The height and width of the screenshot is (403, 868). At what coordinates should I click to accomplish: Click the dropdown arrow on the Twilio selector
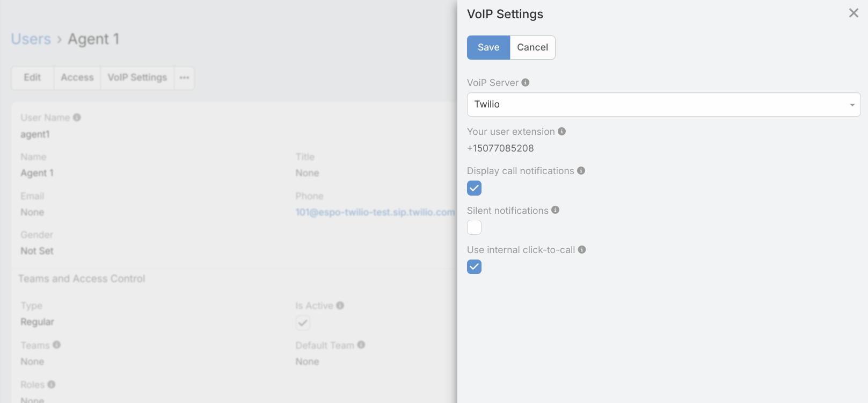[x=851, y=104]
